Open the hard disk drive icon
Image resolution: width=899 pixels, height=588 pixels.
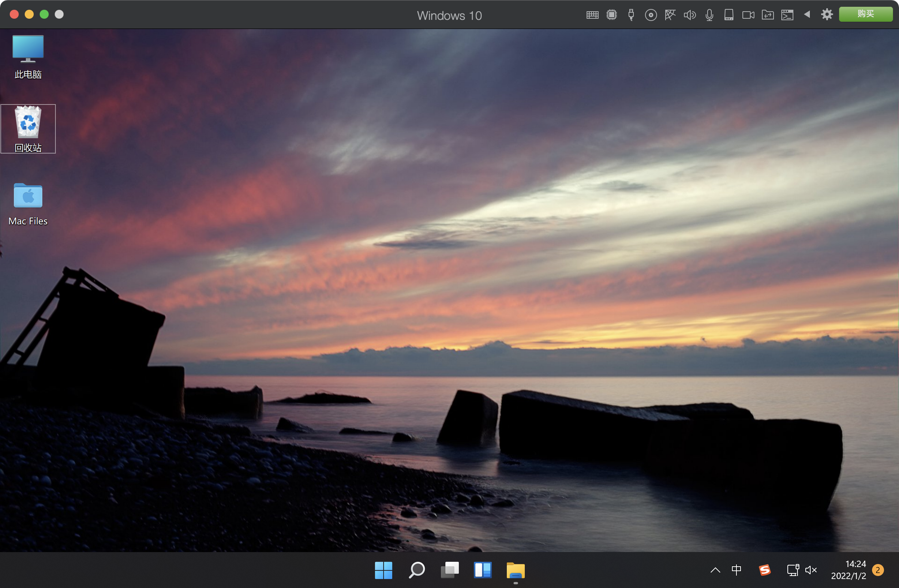pos(729,15)
